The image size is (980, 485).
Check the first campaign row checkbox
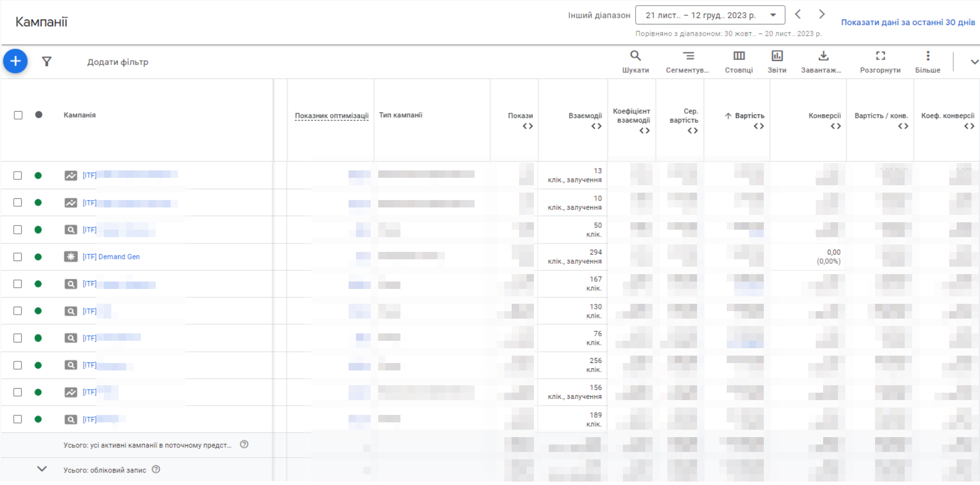pos(18,176)
